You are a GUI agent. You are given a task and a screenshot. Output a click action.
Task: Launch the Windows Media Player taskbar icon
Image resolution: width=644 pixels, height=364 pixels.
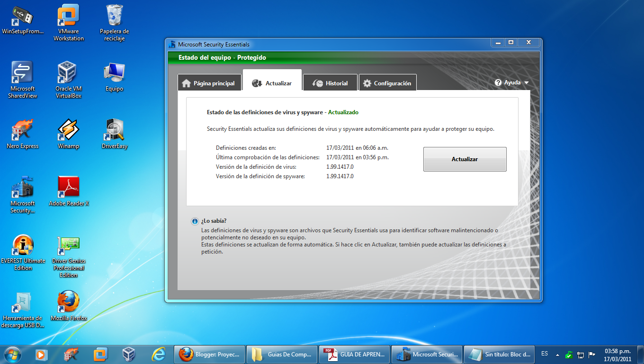pyautogui.click(x=41, y=354)
